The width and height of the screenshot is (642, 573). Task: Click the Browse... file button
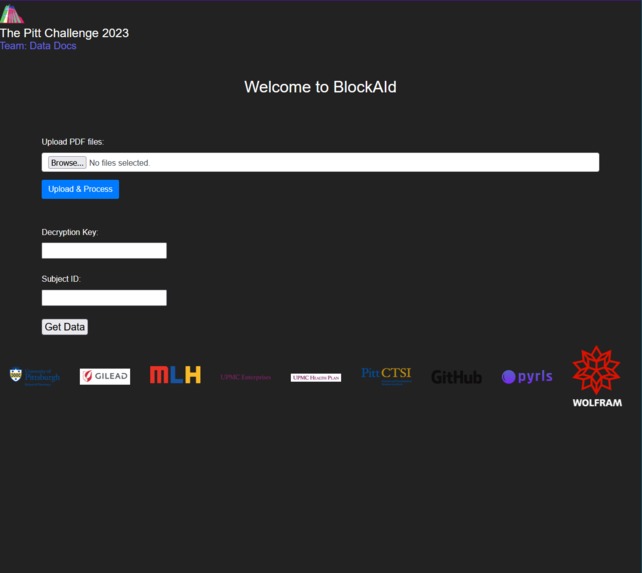tap(67, 163)
